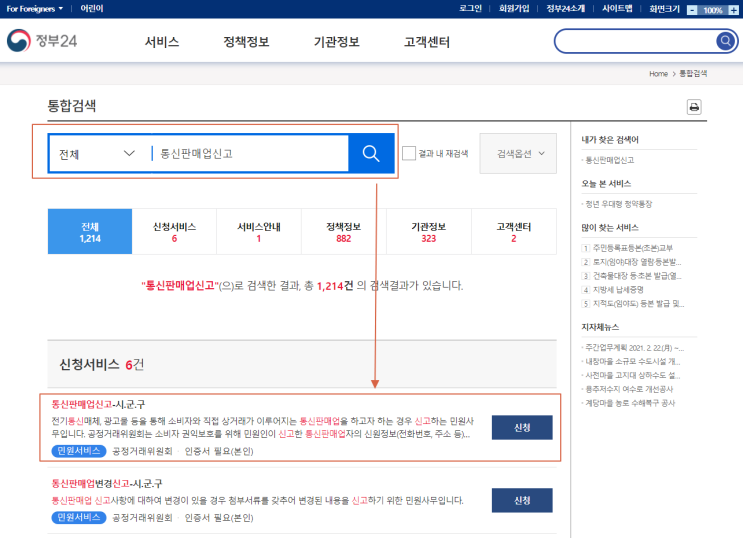Click 민원서비스 tag on the 통신판매업변경신고-시.군.구 result
The image size is (743, 538).
(79, 517)
